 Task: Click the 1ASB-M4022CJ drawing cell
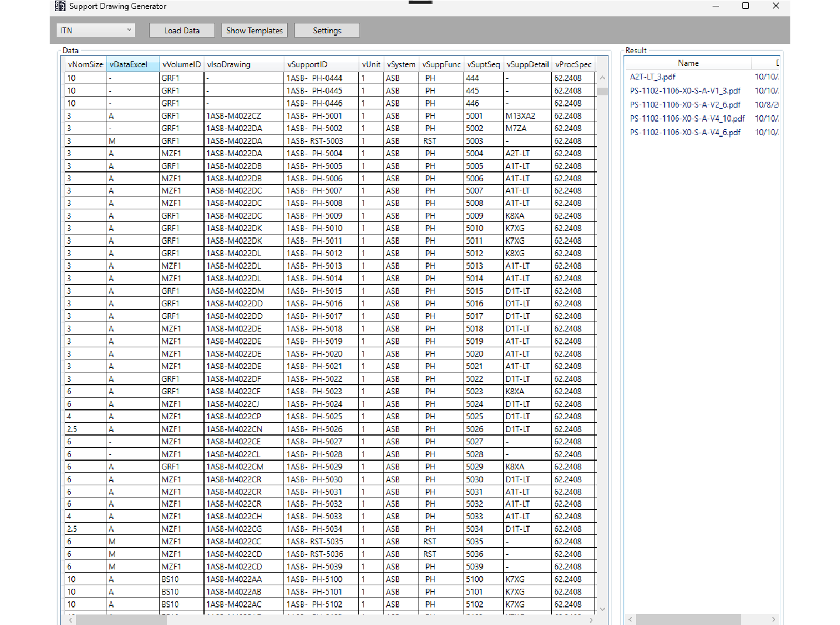click(244, 404)
